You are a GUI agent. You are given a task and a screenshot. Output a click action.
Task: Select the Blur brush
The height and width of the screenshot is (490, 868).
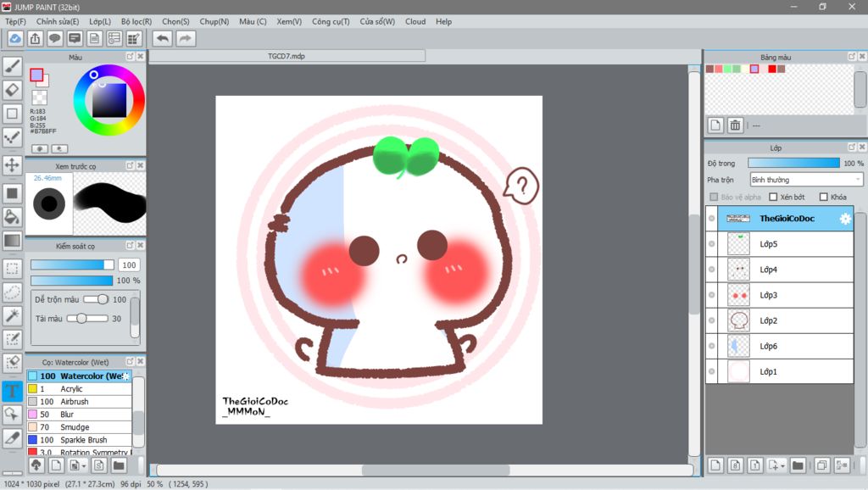click(x=79, y=415)
